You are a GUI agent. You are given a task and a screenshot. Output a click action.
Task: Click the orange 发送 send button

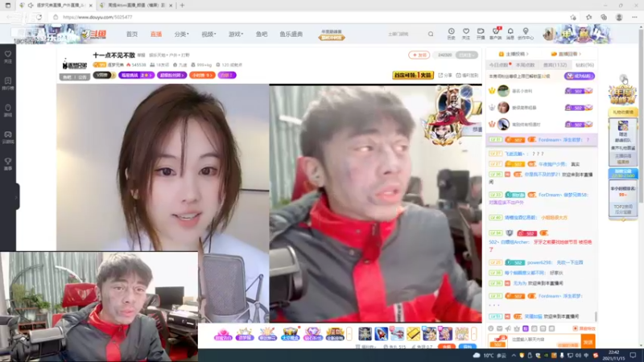pos(588,341)
